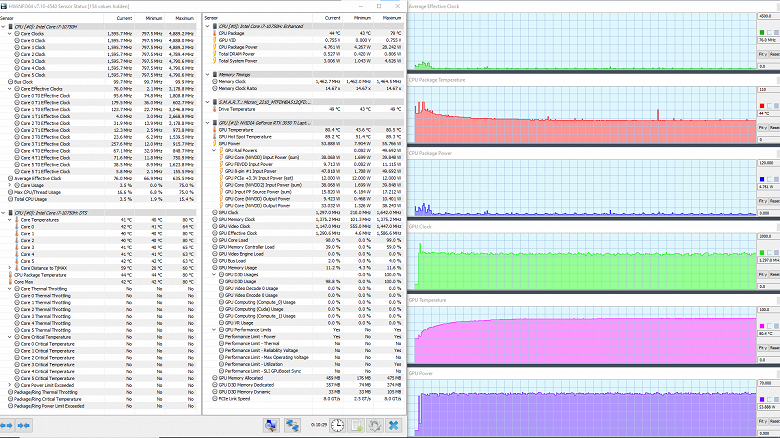Collapse the Core Clocks tree group
This screenshot has width=780, height=438.
click(9, 34)
